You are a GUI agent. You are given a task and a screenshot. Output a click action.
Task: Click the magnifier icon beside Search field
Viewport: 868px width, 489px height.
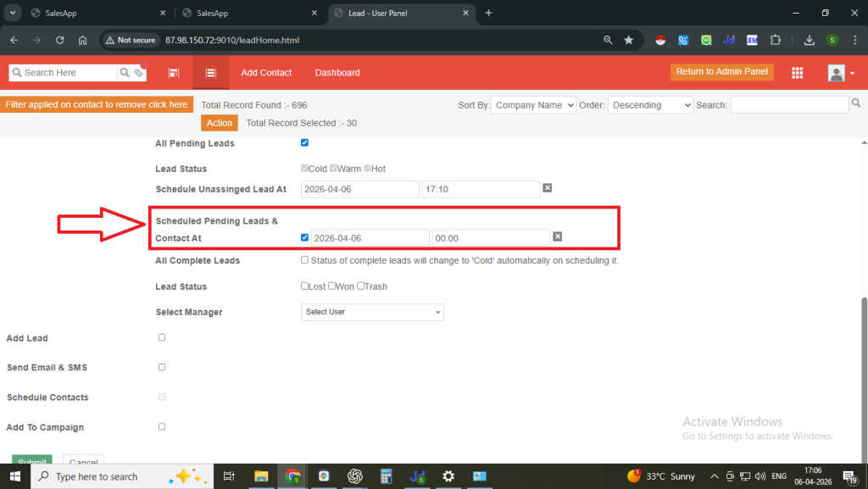(856, 103)
